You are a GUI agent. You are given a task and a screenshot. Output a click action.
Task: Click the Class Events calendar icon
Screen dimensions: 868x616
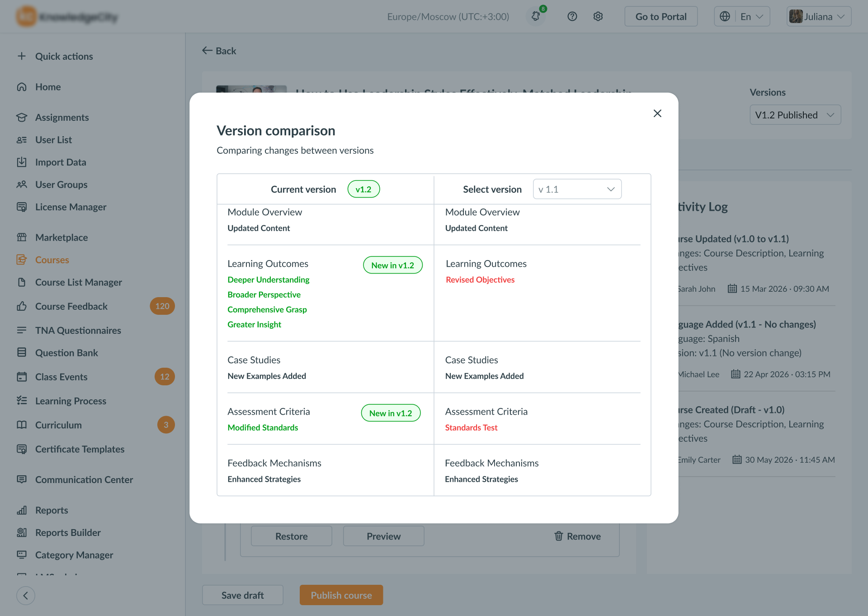pyautogui.click(x=22, y=377)
